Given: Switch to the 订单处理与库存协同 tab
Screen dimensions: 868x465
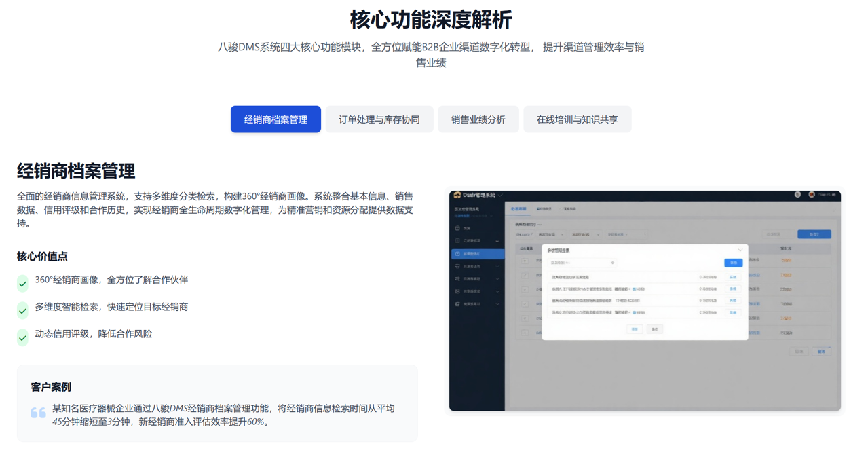Looking at the screenshot, I should (x=379, y=119).
